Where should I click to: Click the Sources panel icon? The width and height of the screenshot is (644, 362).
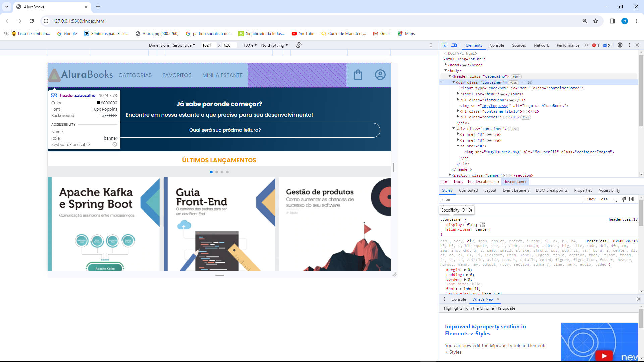click(519, 45)
